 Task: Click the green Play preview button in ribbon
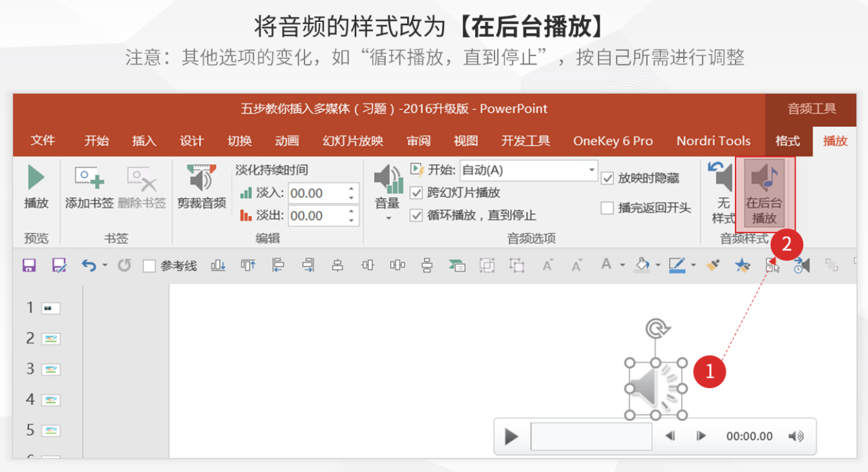click(x=36, y=178)
